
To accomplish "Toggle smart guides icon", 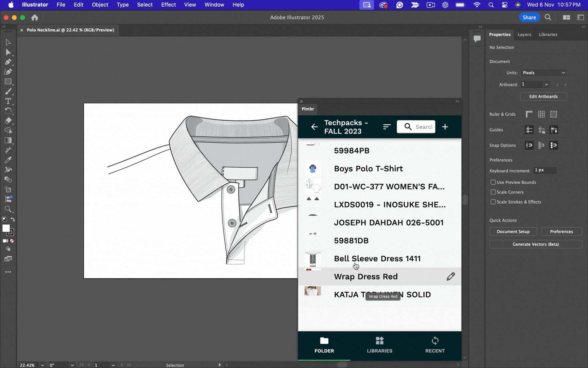I will click(x=554, y=130).
